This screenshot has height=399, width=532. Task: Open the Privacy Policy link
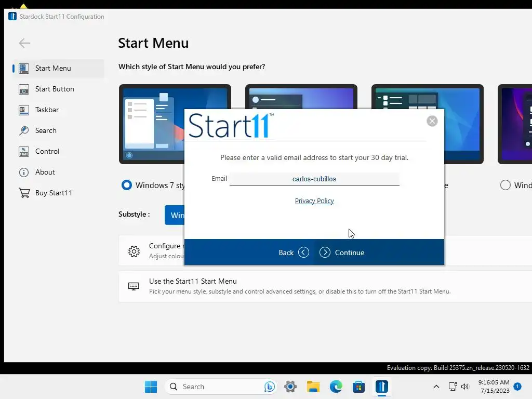point(314,201)
